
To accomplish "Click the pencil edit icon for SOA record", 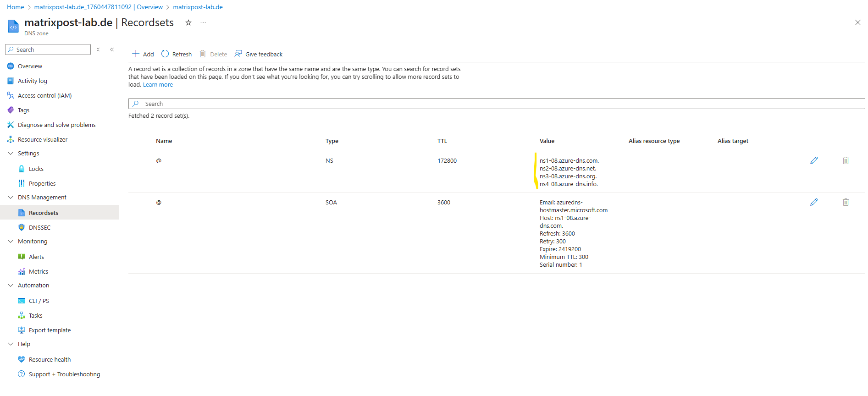I will 814,202.
